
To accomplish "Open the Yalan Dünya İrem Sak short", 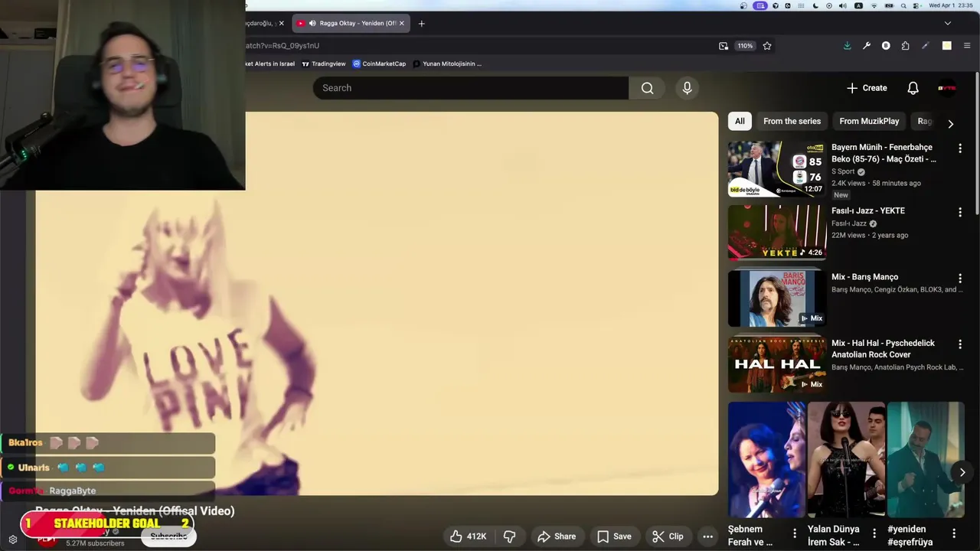I will tap(846, 460).
